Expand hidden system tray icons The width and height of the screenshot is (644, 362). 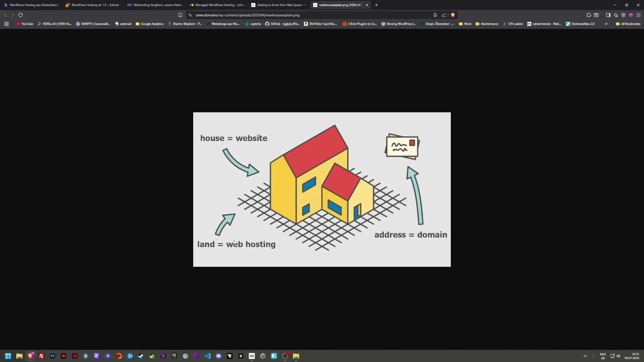tap(585, 356)
